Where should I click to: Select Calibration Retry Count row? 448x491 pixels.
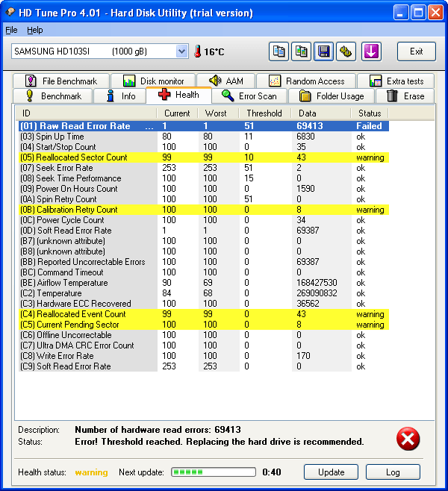pyautogui.click(x=204, y=210)
